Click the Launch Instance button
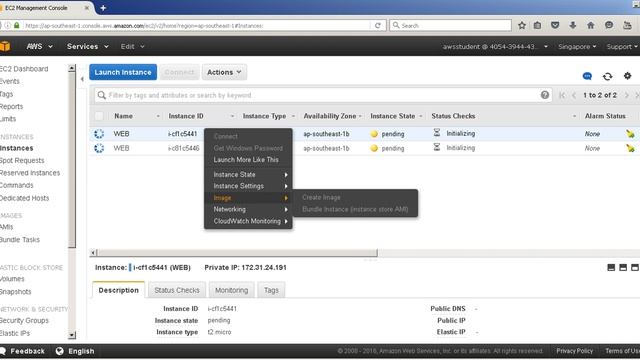640x360 pixels. [123, 72]
